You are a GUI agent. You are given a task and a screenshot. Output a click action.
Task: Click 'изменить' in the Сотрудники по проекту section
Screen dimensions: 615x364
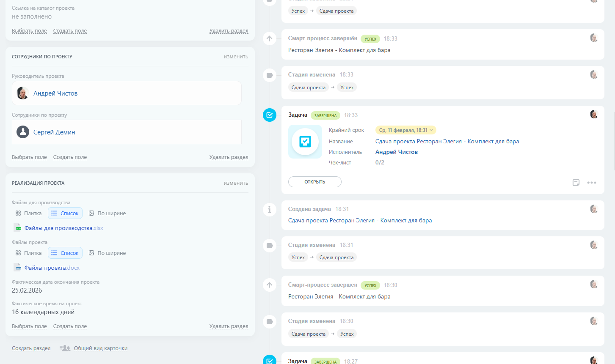(x=236, y=57)
